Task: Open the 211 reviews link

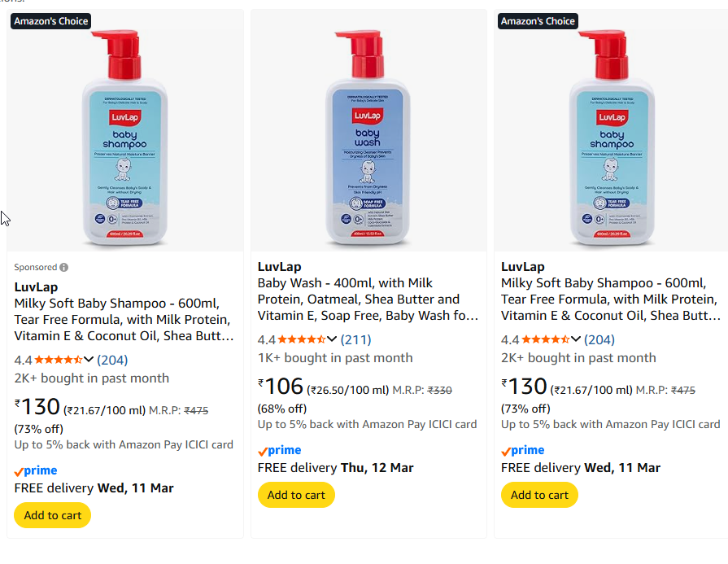Action: pyautogui.click(x=355, y=339)
